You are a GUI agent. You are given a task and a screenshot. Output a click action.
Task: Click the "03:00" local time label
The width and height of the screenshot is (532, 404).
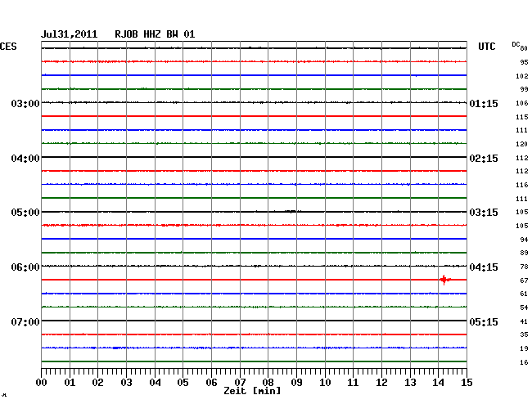coord(25,103)
